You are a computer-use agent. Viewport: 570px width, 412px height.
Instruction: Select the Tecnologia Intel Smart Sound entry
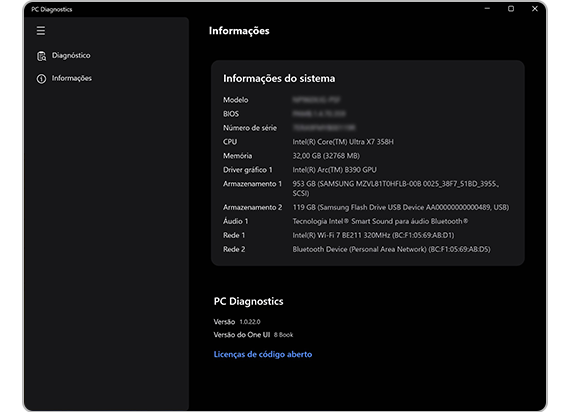coord(380,221)
